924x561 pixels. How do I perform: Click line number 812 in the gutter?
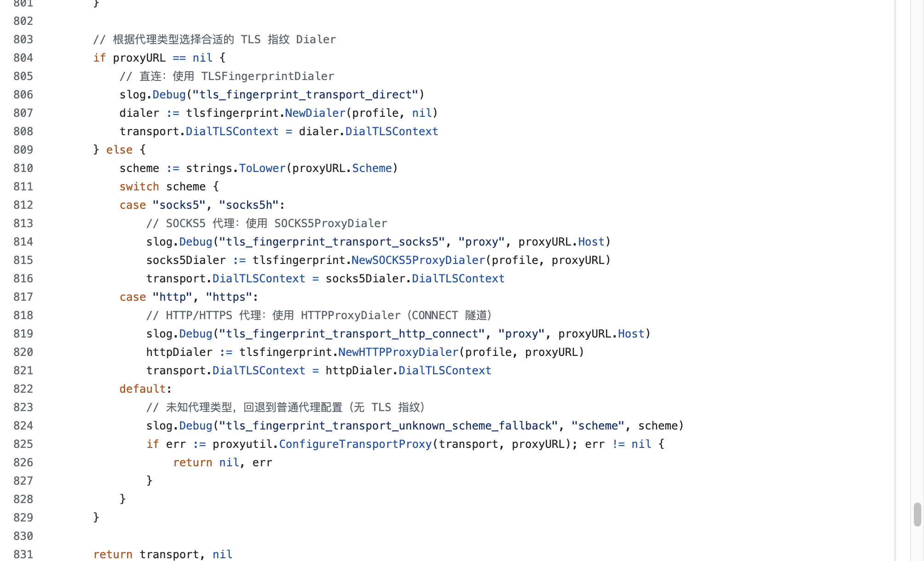pyautogui.click(x=23, y=205)
